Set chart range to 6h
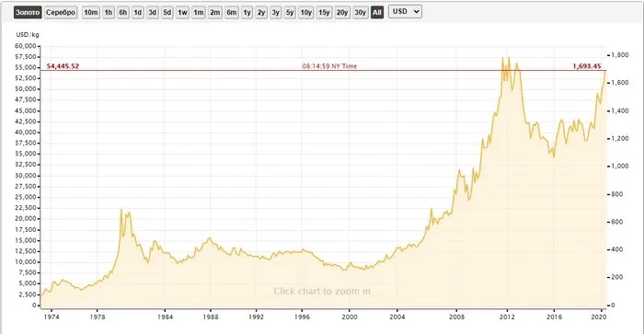This screenshot has width=644, height=334. click(122, 12)
